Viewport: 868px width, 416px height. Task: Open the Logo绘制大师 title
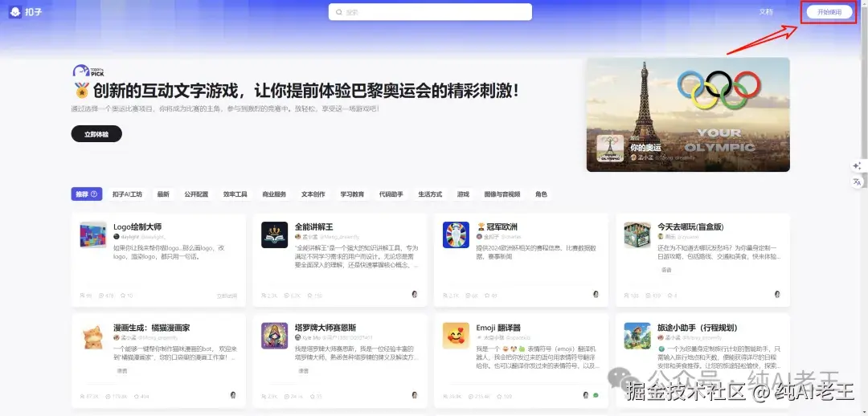coord(137,226)
